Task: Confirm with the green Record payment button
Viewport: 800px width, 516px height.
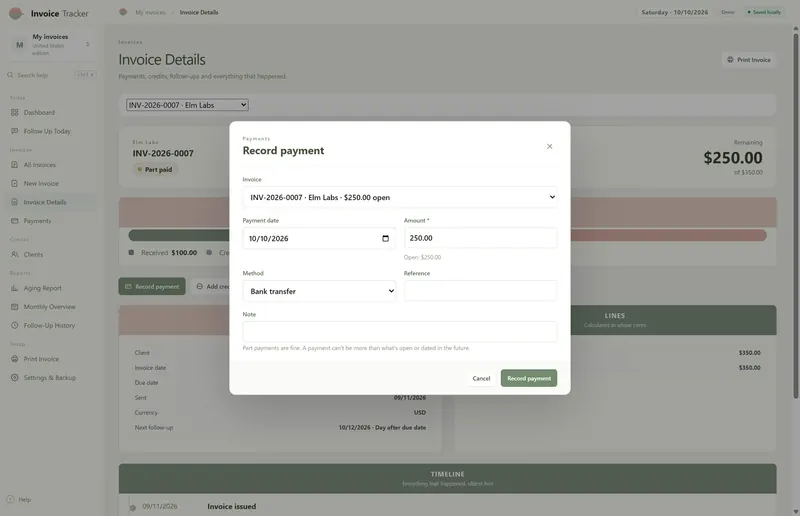Action: [x=529, y=378]
